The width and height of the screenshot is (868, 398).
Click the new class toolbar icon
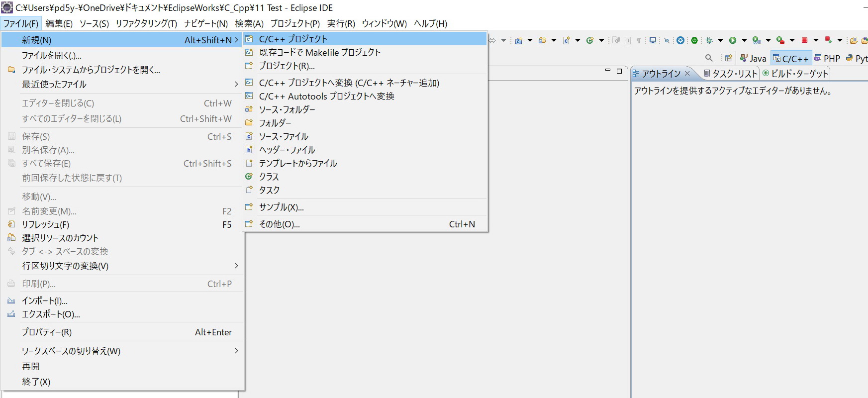(589, 40)
